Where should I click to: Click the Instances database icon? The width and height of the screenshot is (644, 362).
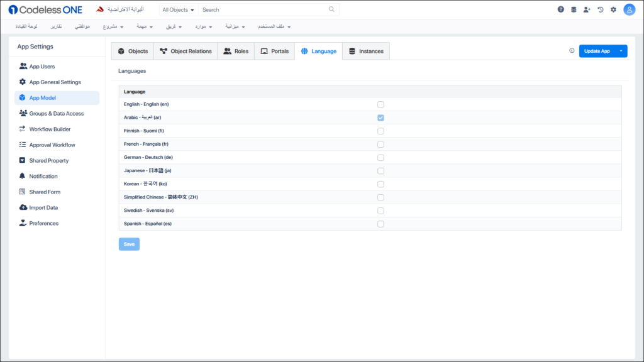click(352, 52)
